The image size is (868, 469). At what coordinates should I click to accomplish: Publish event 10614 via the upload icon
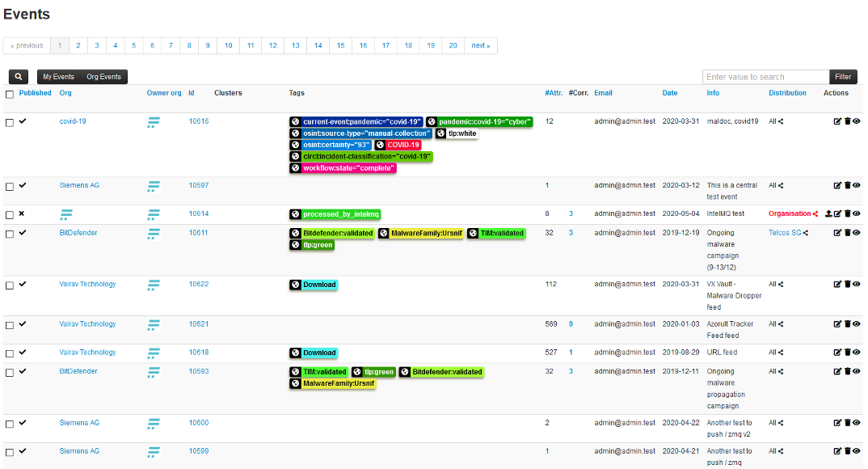tap(828, 213)
